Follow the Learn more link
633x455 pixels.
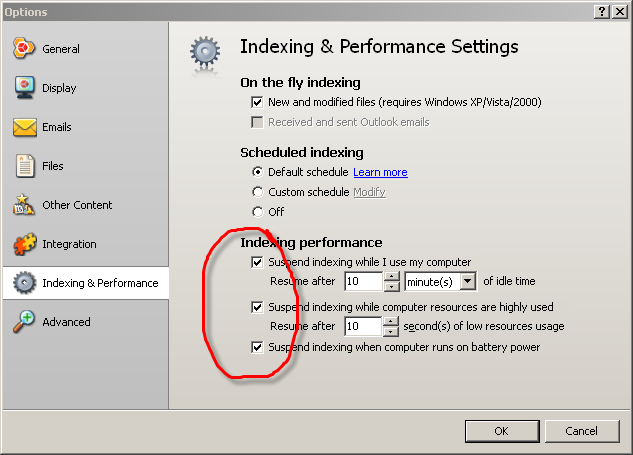pos(380,172)
